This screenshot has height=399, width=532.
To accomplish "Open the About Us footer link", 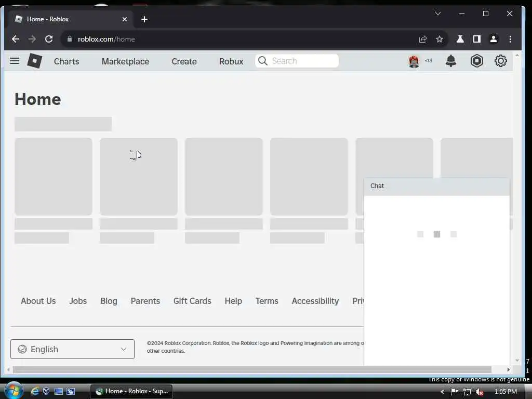I will click(x=38, y=301).
